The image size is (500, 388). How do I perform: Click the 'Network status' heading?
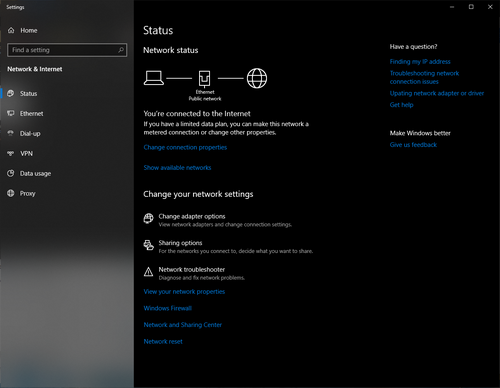click(171, 50)
